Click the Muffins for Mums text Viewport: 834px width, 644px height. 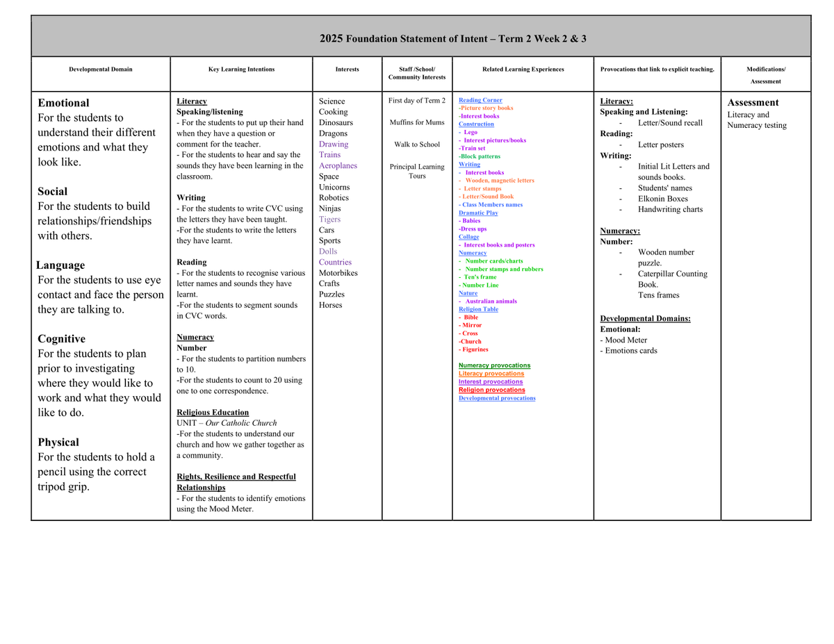coord(417,123)
